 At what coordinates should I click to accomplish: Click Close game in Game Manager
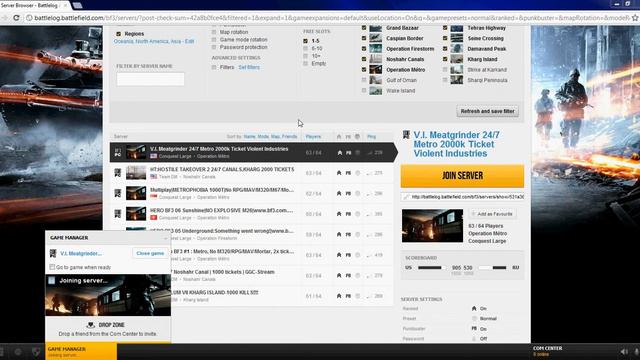pos(150,253)
